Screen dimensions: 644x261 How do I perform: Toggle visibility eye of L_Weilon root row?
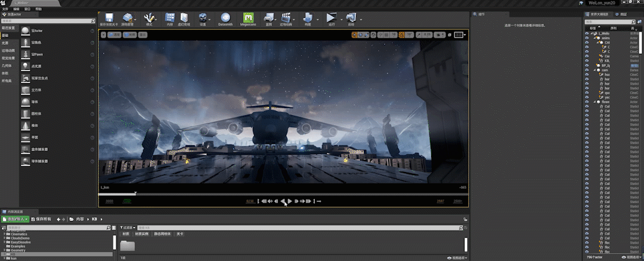[587, 33]
